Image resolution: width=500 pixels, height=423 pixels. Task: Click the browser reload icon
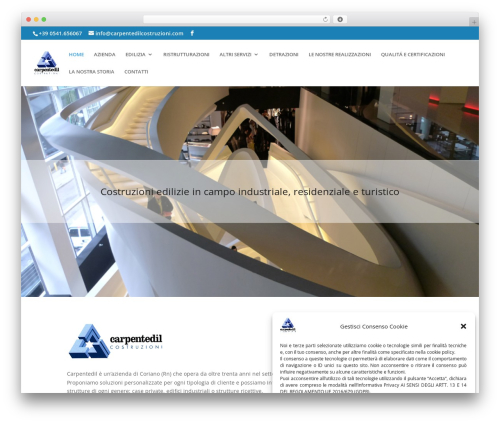(325, 19)
